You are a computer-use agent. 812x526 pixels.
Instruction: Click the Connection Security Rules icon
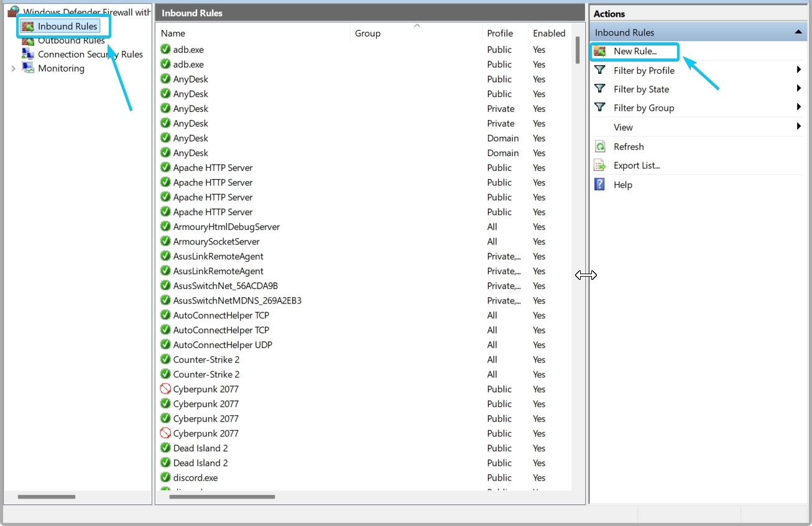28,54
